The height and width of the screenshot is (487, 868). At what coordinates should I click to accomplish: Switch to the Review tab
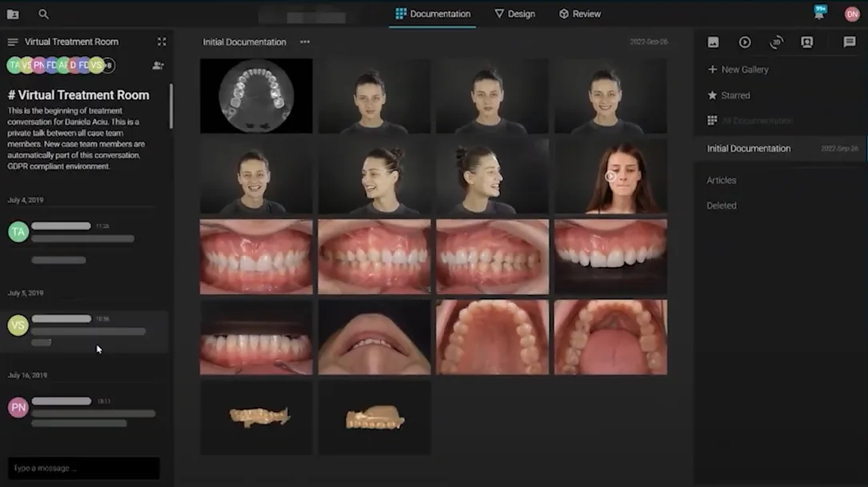tap(579, 14)
